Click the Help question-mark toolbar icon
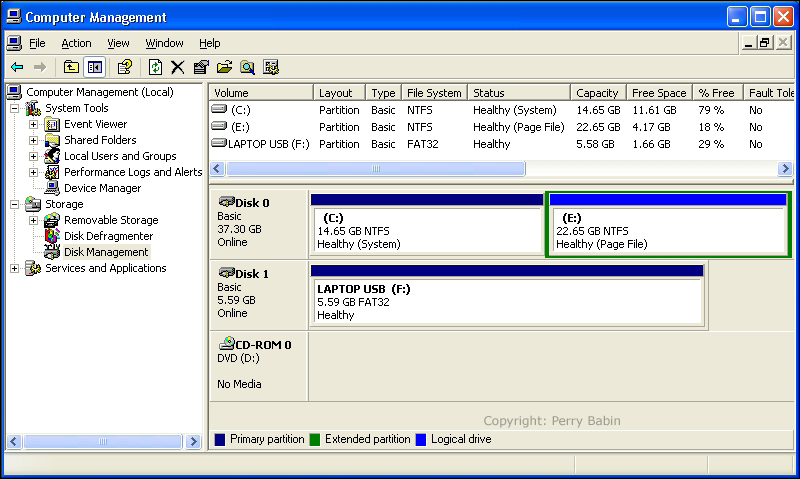This screenshot has width=800, height=479. [x=125, y=67]
